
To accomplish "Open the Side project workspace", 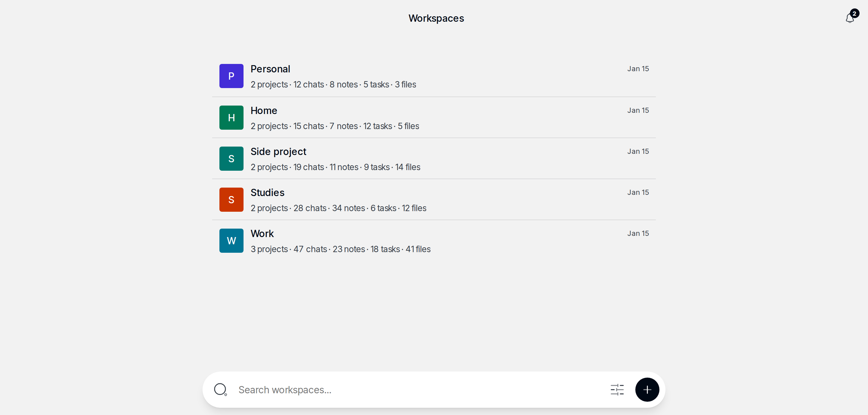I will click(x=434, y=159).
